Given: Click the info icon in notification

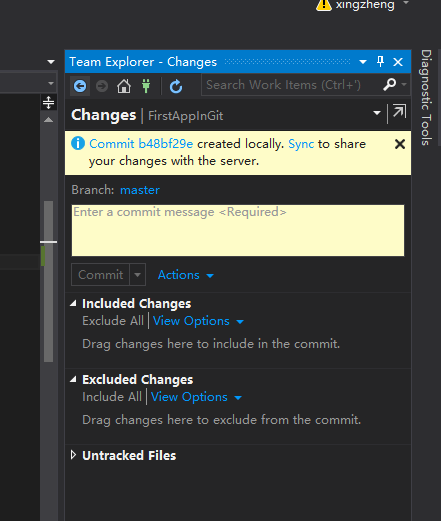Looking at the screenshot, I should [78, 144].
